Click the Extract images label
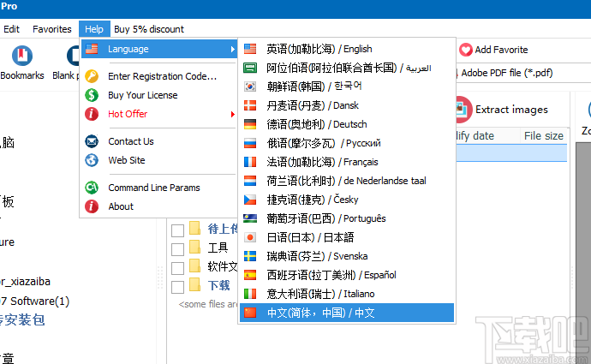 (x=511, y=110)
